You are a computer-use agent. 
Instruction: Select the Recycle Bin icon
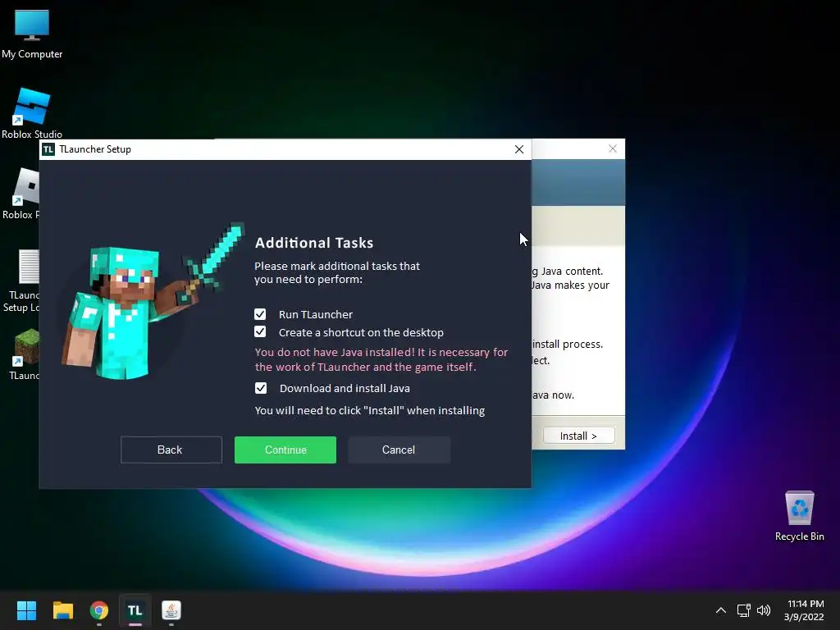[x=799, y=515]
